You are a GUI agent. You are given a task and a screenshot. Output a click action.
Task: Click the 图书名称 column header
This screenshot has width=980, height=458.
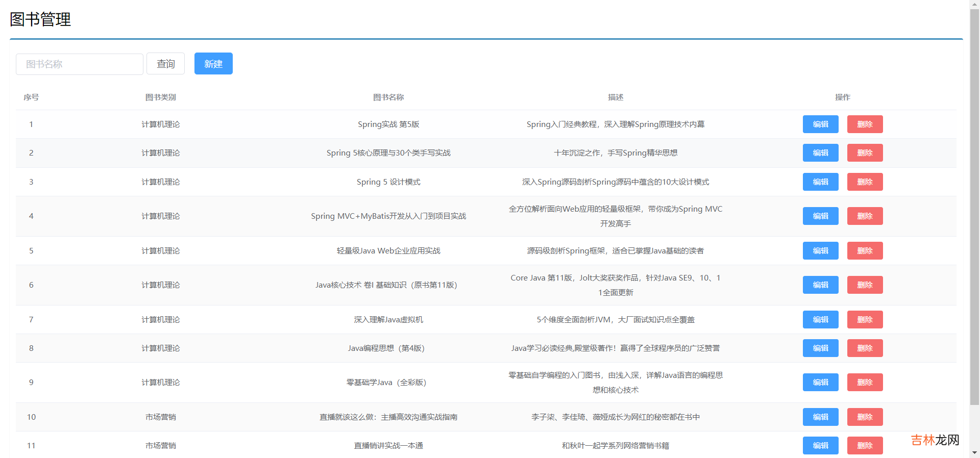coord(388,97)
